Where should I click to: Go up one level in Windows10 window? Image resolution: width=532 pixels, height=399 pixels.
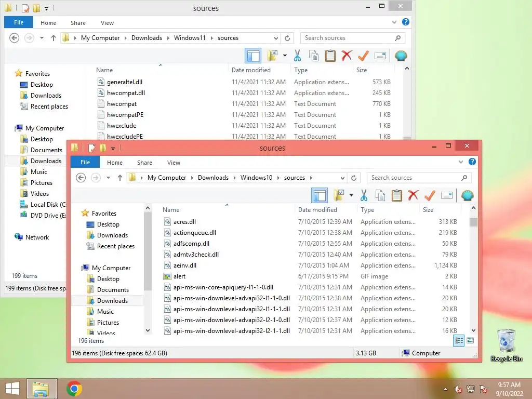point(120,178)
